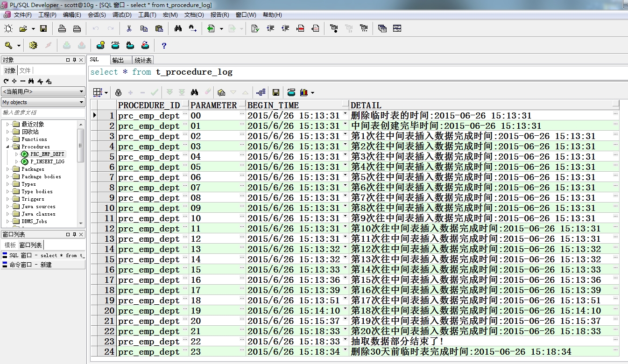
Task: Select the Java sources tree item
Action: [38, 206]
